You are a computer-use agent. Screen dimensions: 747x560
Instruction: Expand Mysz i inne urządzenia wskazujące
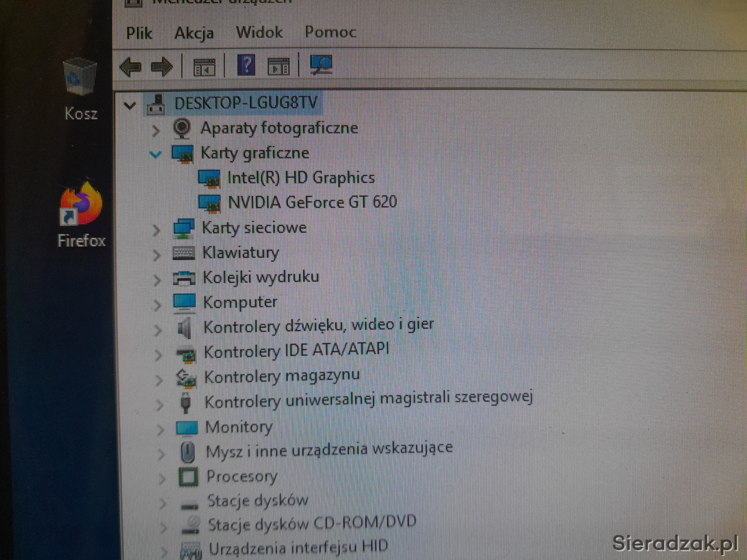[x=162, y=454]
